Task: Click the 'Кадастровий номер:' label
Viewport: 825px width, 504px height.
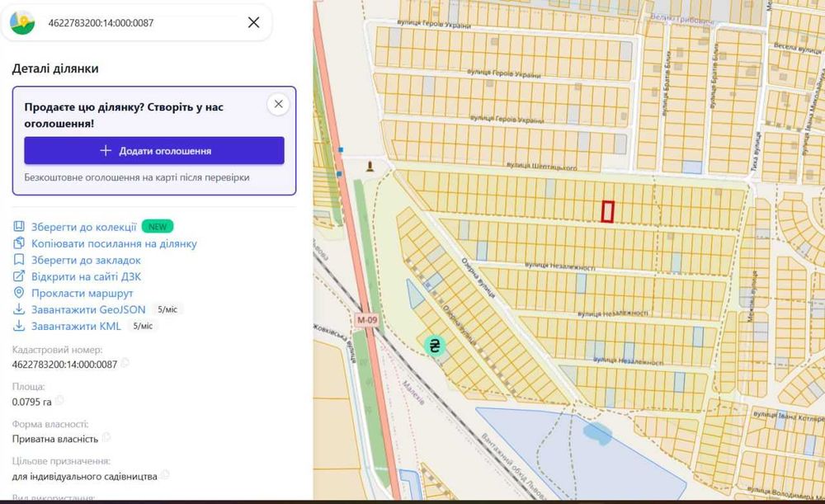Action: pos(58,350)
